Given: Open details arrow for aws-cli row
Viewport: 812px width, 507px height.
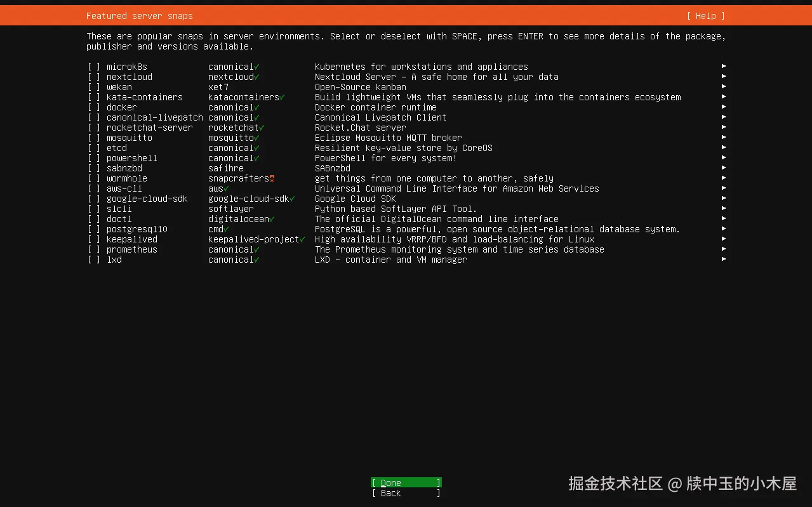Looking at the screenshot, I should pos(724,188).
